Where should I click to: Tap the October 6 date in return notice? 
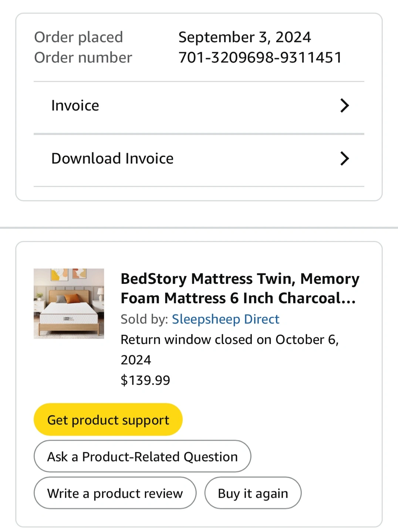[306, 340]
